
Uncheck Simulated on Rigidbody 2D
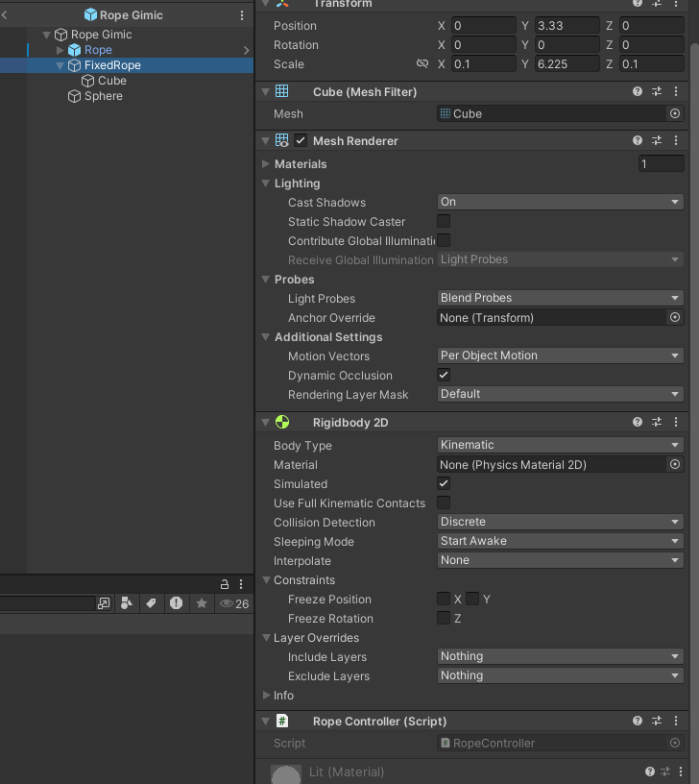[x=444, y=483]
